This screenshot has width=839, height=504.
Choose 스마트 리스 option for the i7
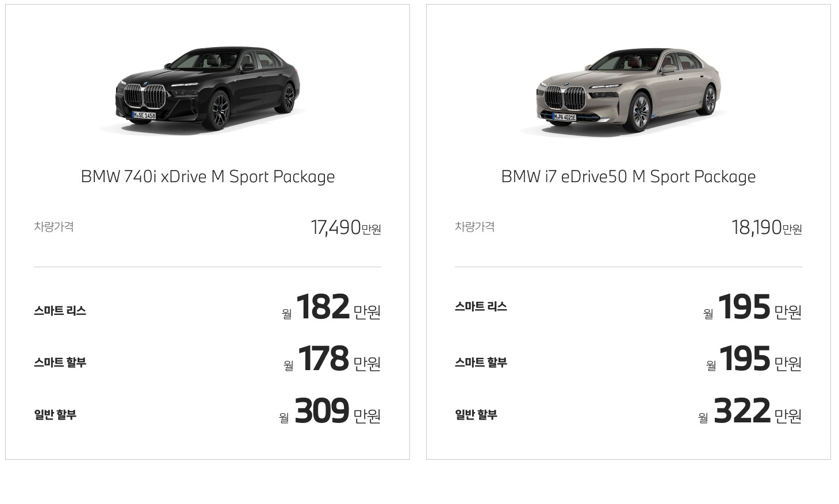(481, 307)
